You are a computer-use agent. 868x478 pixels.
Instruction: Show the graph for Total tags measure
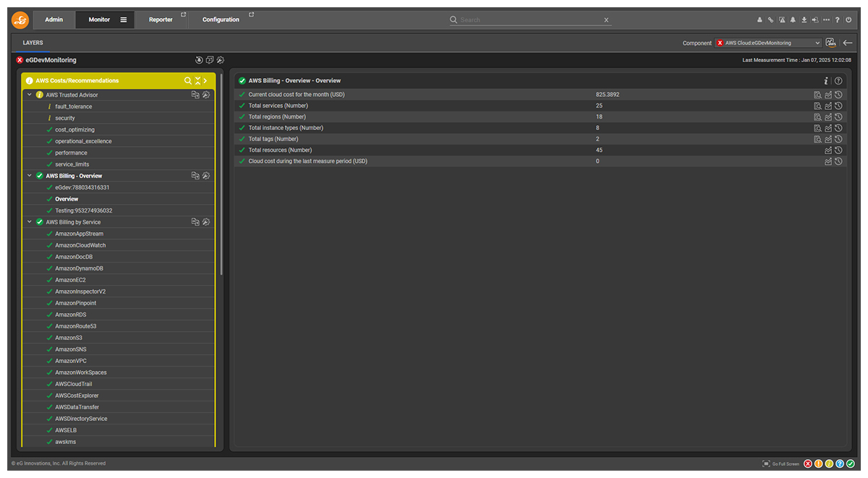[828, 139]
